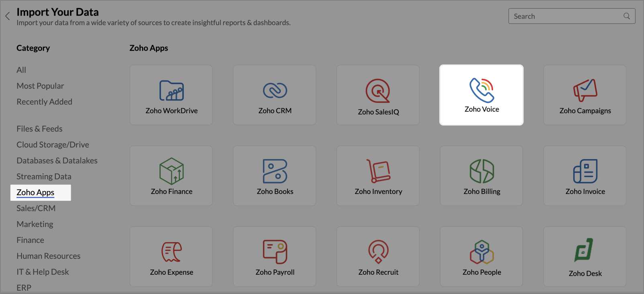Open the Zoho Inventory cart icon
This screenshot has width=644, height=294.
(378, 171)
